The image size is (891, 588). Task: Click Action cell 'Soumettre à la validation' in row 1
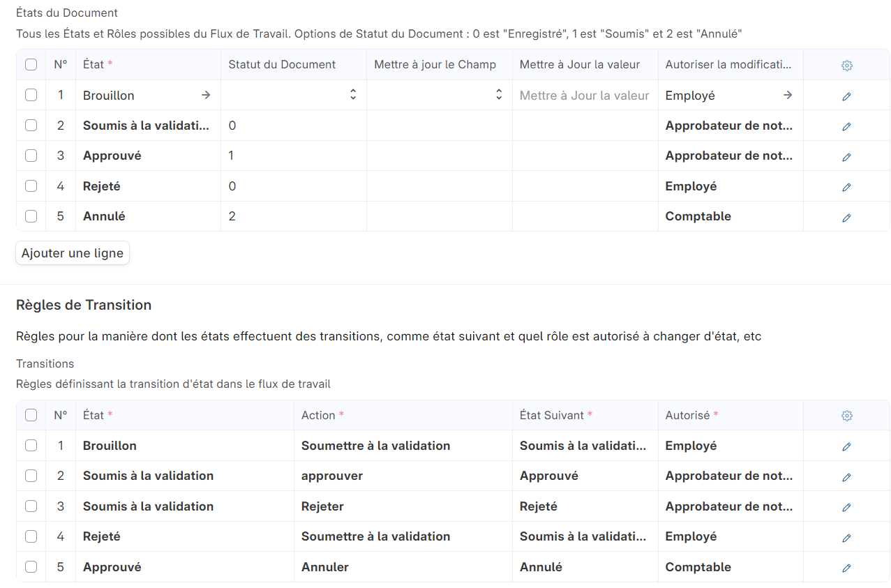375,446
